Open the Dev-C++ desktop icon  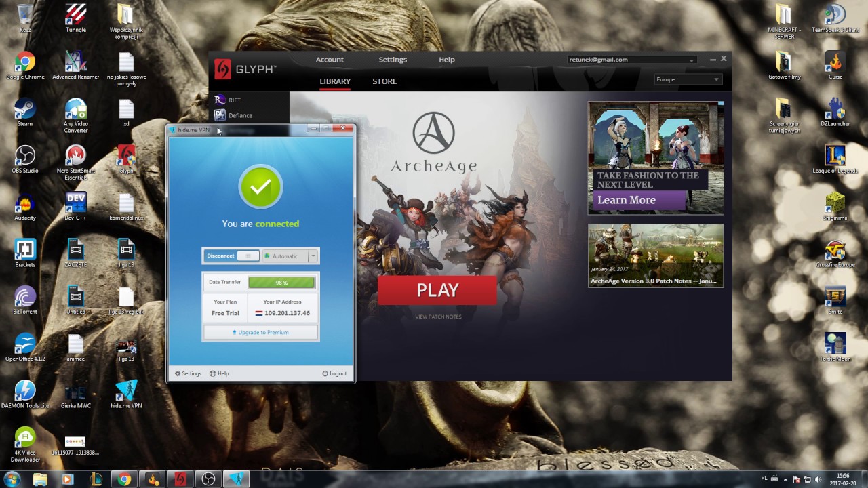[x=76, y=205]
